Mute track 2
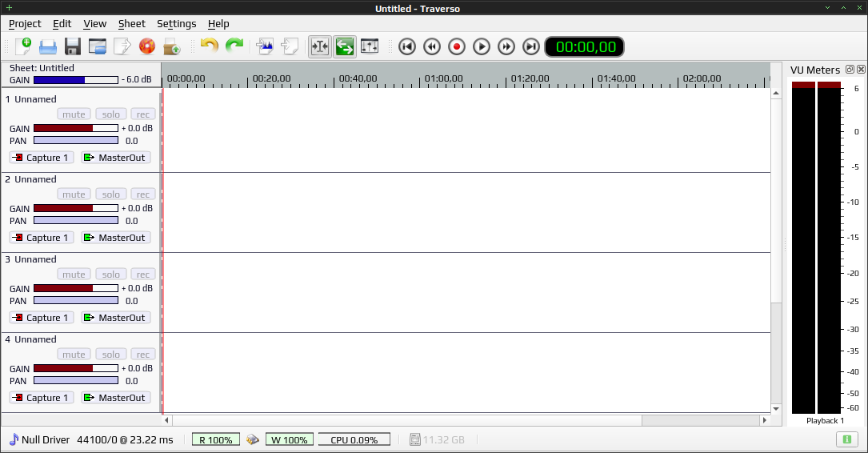The image size is (868, 453). [74, 194]
